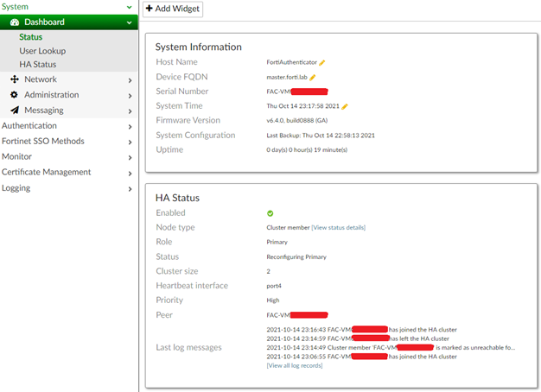
Task: Open the View status details link
Action: tap(338, 228)
